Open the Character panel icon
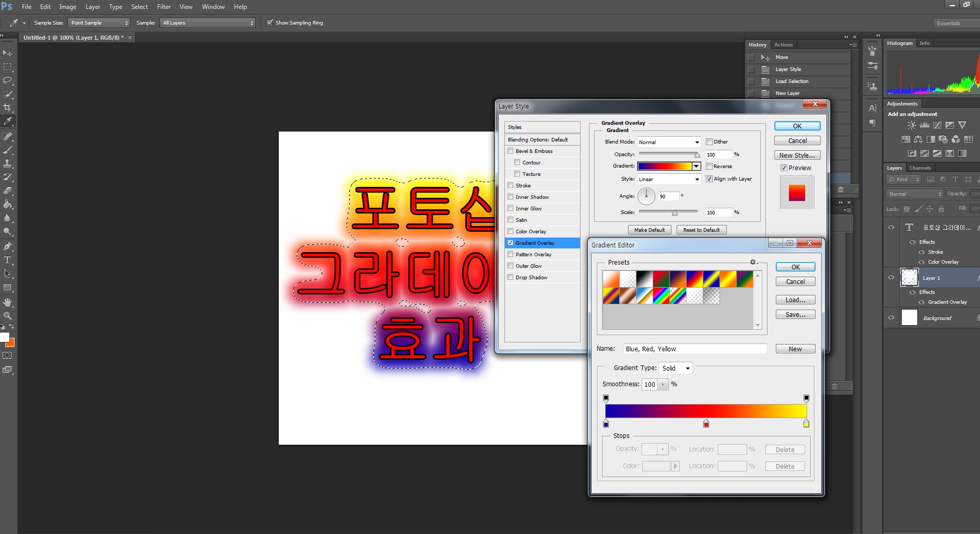The image size is (980, 534). pos(872,109)
